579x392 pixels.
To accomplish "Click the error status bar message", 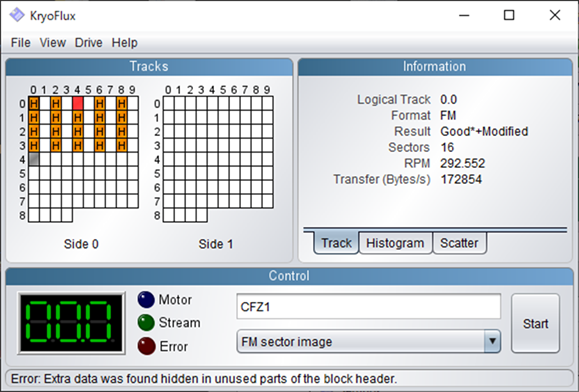I will point(204,379).
